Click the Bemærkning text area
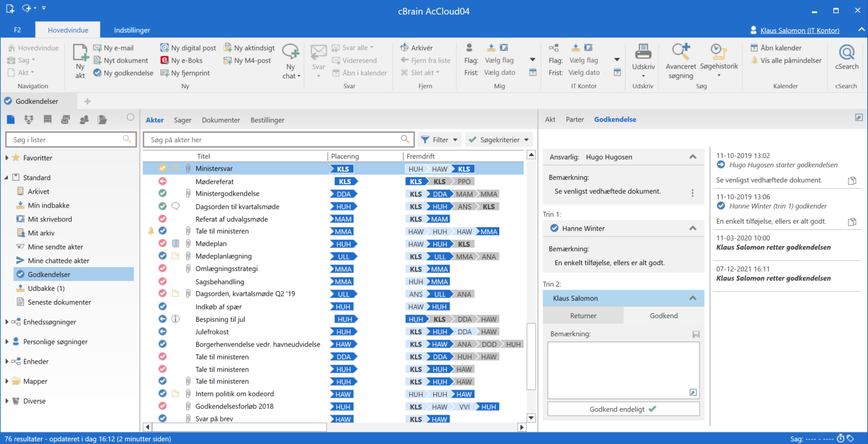 pyautogui.click(x=623, y=370)
